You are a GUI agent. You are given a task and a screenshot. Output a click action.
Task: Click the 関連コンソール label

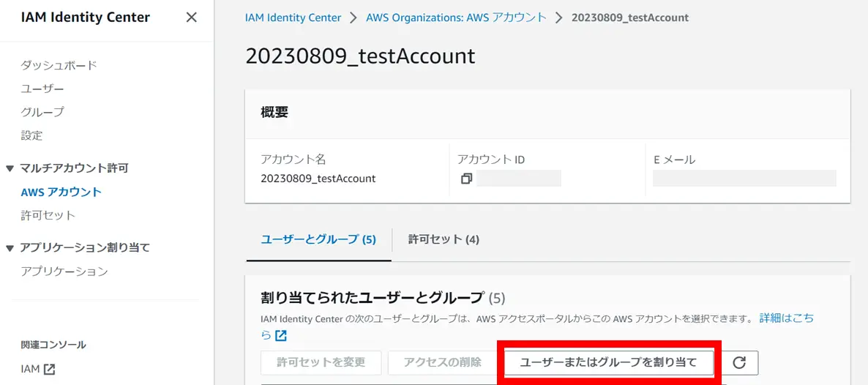click(x=53, y=345)
